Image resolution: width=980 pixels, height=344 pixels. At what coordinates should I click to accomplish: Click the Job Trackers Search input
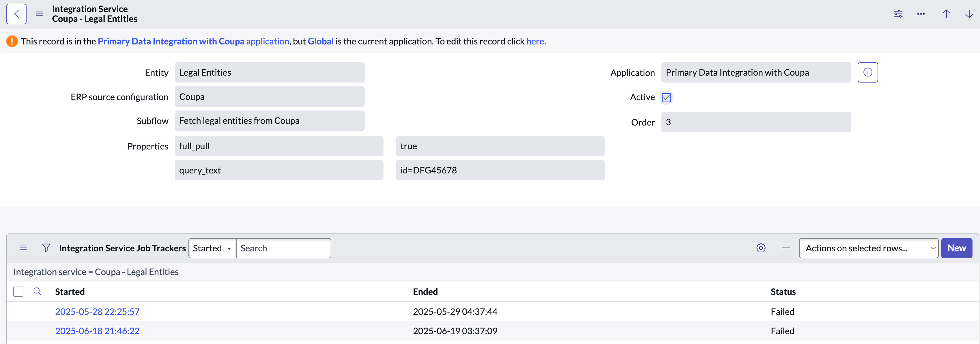pyautogui.click(x=283, y=248)
